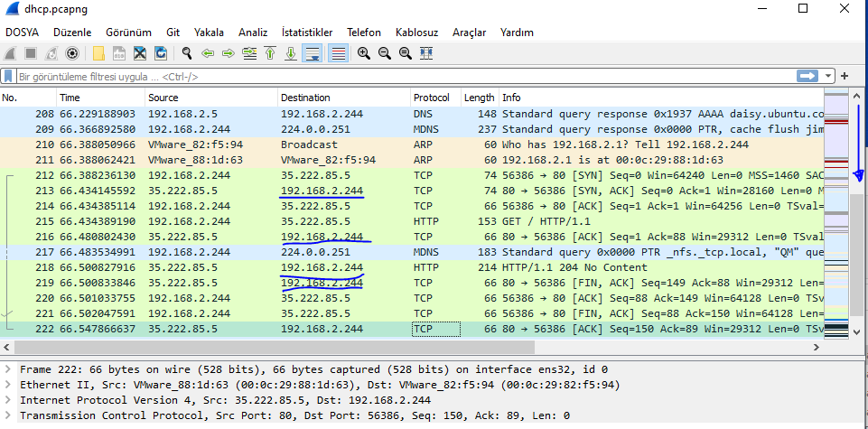Click the save capture file icon
This screenshot has width=868, height=429.
point(119,53)
